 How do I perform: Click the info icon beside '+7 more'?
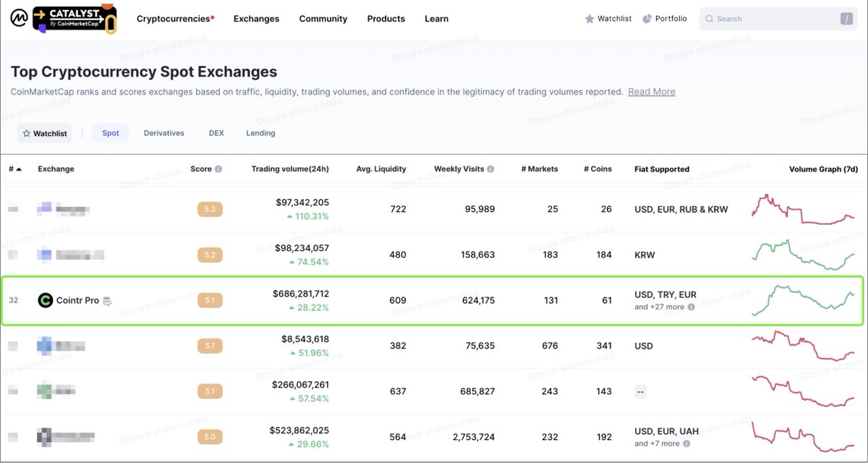coord(686,443)
